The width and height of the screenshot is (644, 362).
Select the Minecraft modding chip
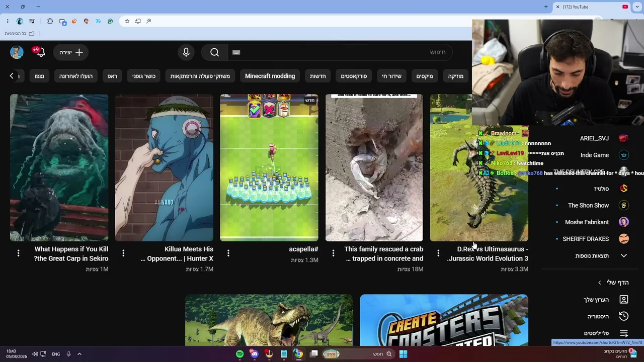coord(270,76)
